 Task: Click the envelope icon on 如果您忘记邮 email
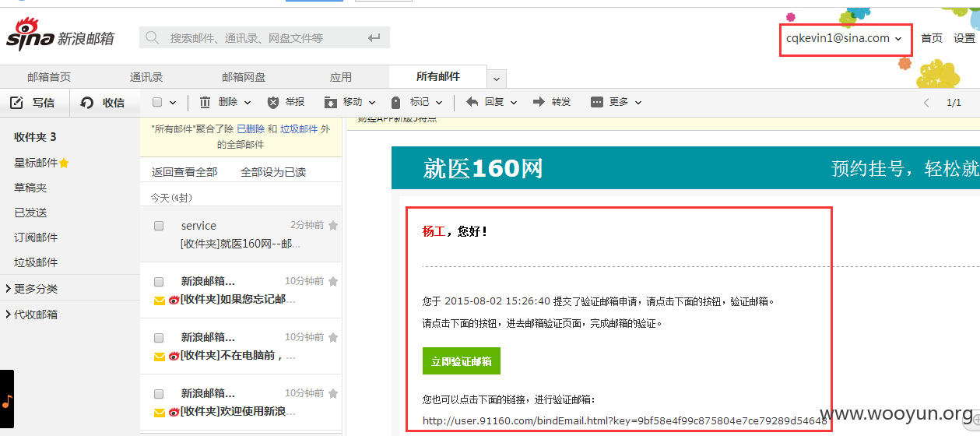click(160, 301)
